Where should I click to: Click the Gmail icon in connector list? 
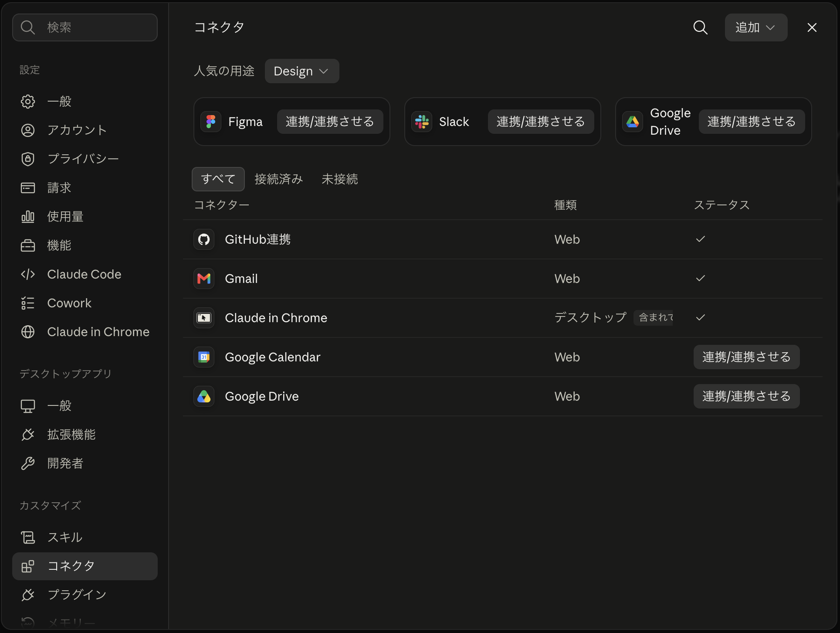coord(204,279)
